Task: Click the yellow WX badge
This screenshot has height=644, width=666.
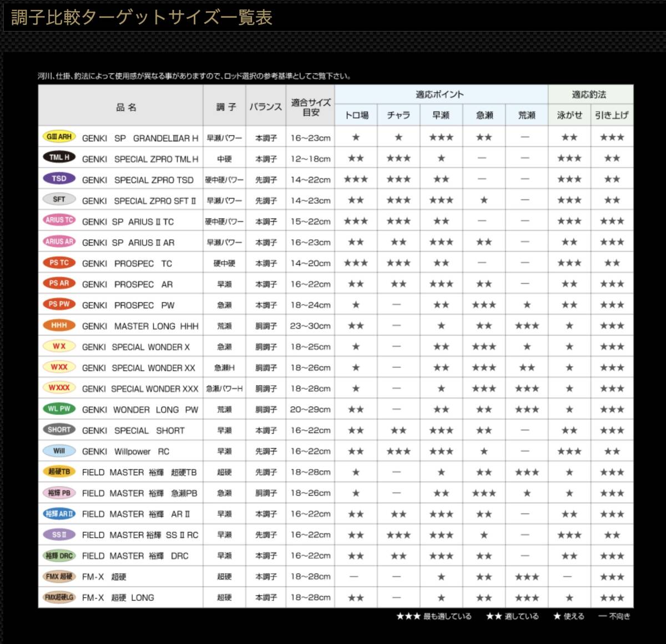Action: coord(59,346)
